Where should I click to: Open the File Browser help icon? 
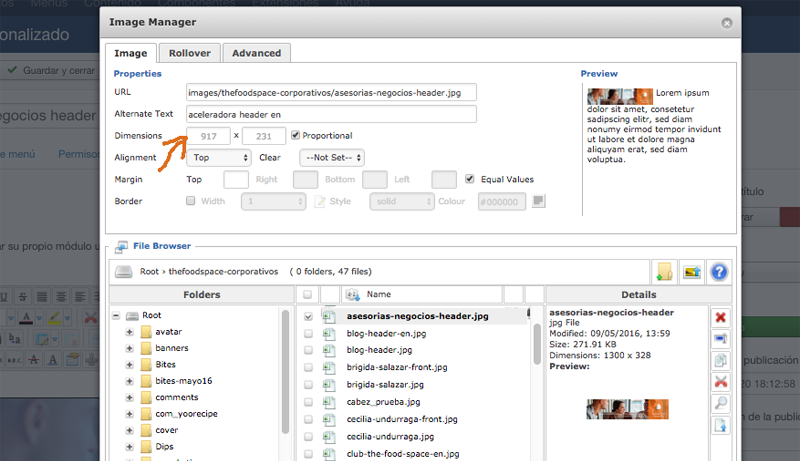tap(719, 272)
